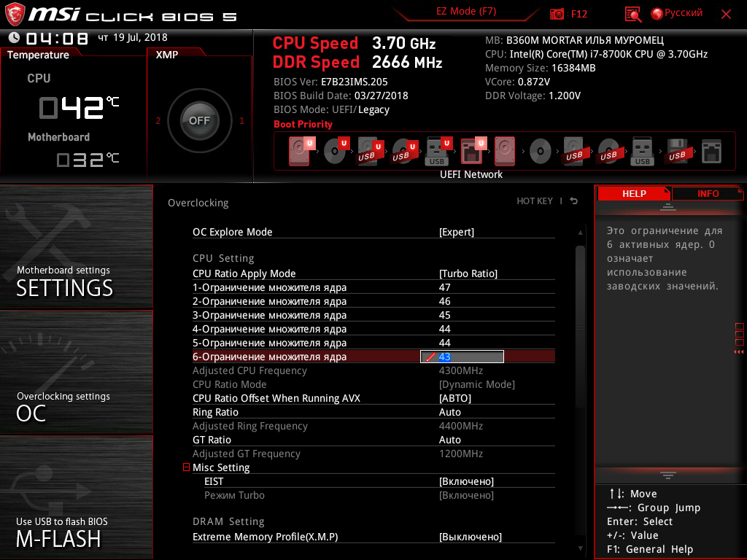
Task: Click the 1-core ratio limit value 47
Action: (x=444, y=287)
